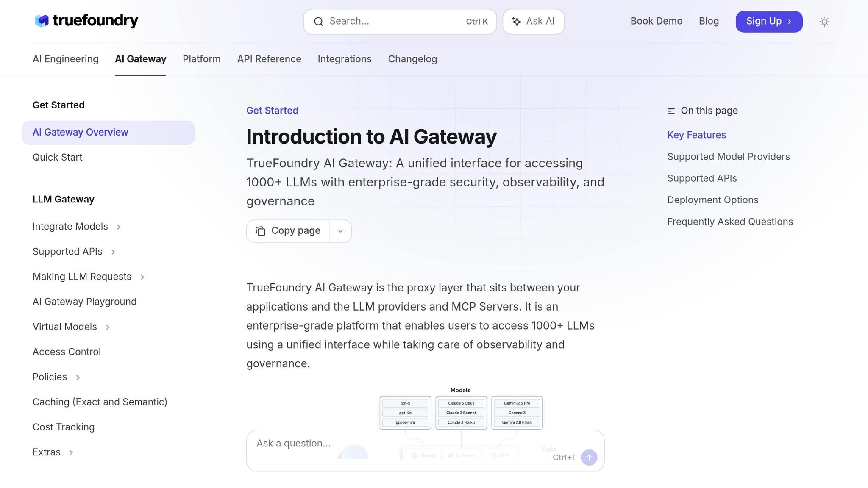The width and height of the screenshot is (868, 488).
Task: Expand Making LLM Requests section
Action: click(142, 277)
